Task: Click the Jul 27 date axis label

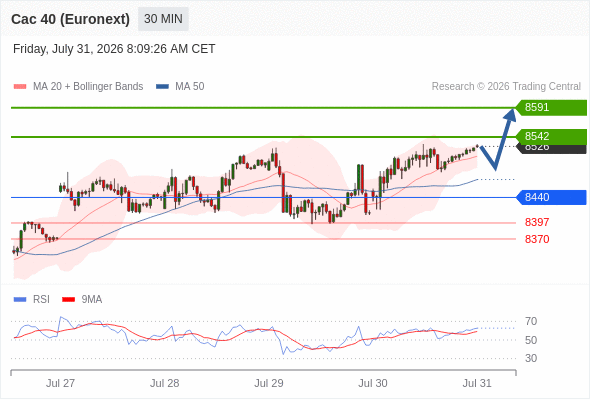Action: [60, 383]
